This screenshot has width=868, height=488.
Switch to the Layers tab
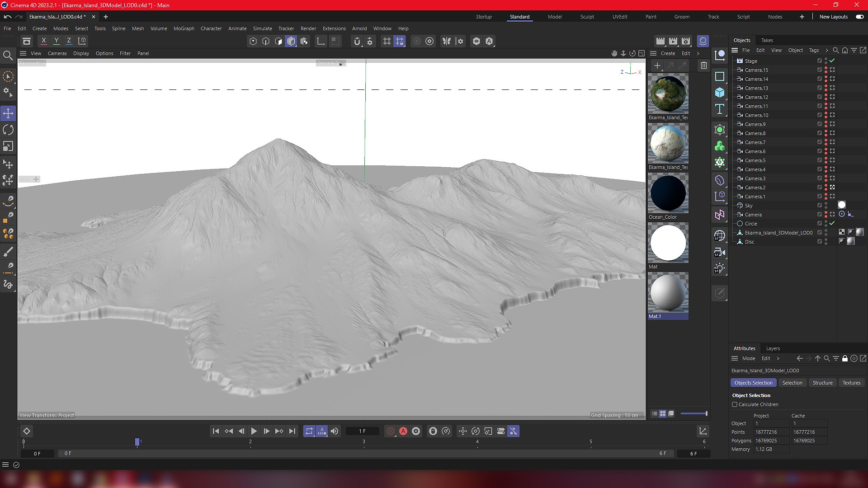pyautogui.click(x=773, y=348)
